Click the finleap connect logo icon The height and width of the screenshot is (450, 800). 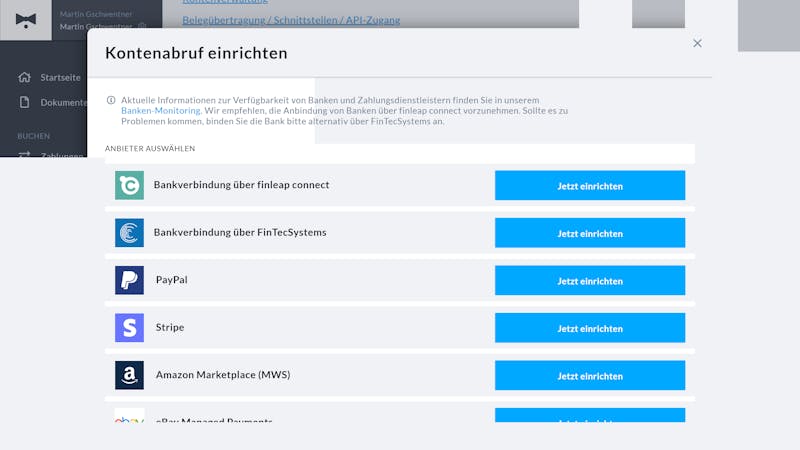[129, 185]
